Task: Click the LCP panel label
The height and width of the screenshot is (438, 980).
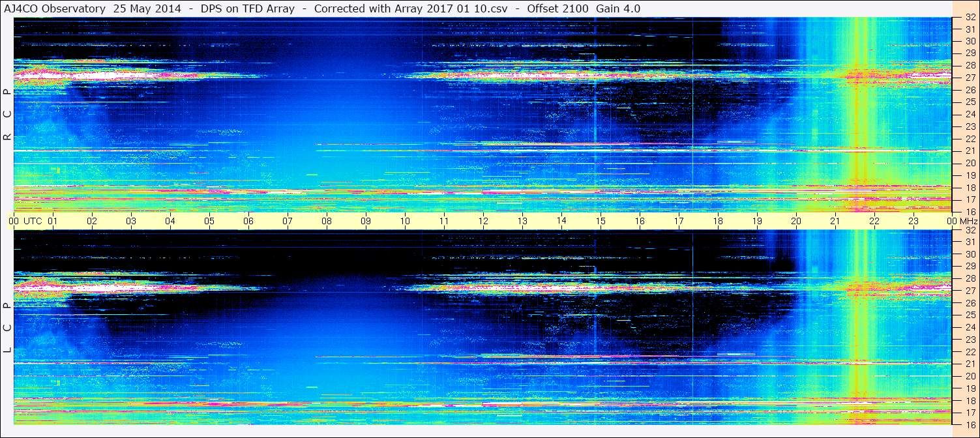Action: click(x=7, y=328)
